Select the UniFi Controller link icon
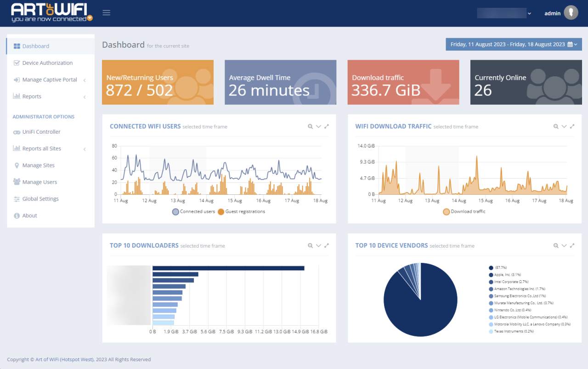The image size is (588, 369). pos(16,132)
